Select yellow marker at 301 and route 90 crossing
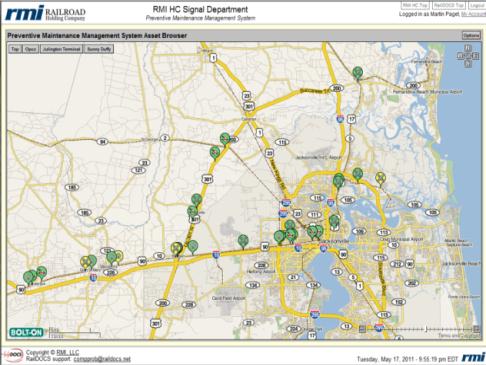This screenshot has height=365, width=486. (x=176, y=248)
